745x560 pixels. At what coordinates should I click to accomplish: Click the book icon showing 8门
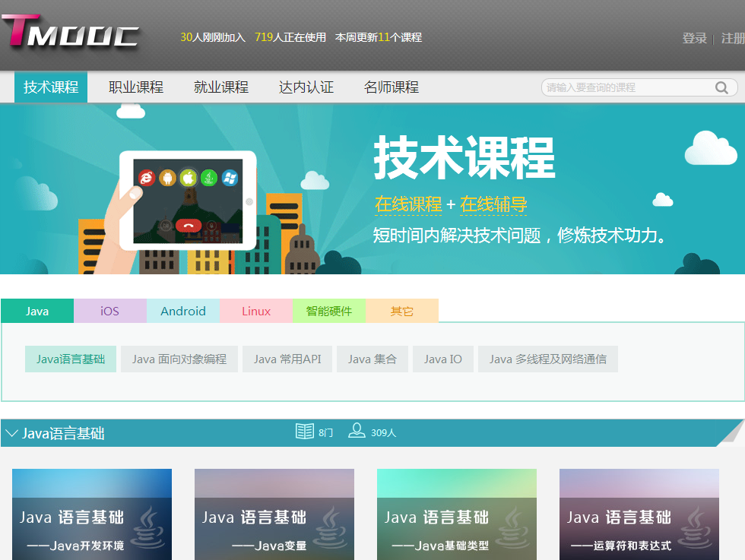click(305, 432)
